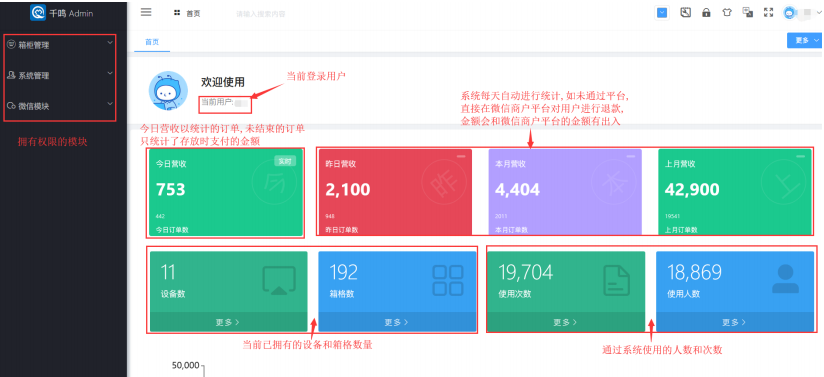Click the person icon on 使用人数 card
The width and height of the screenshot is (824, 377).
tap(785, 279)
